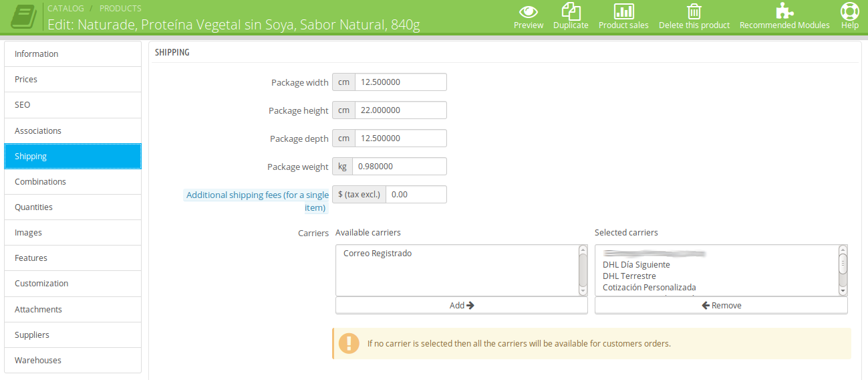868x380 pixels.
Task: Click the warning icon in carrier notice
Action: 349,343
